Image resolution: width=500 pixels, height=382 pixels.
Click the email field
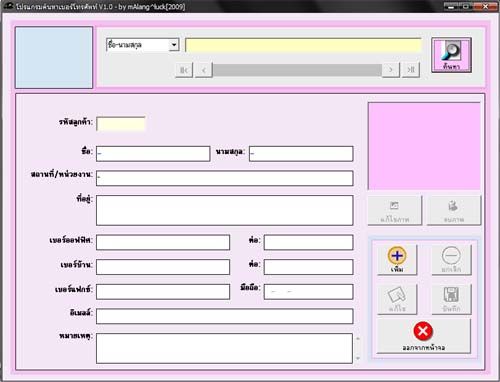(x=225, y=316)
